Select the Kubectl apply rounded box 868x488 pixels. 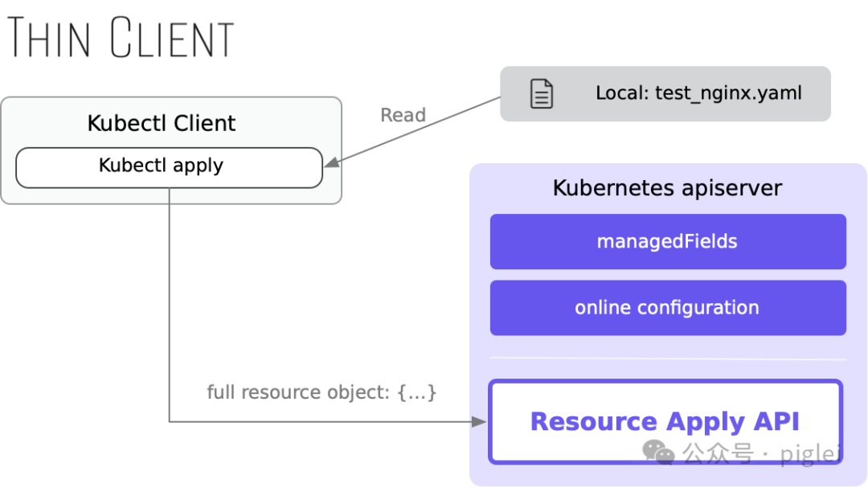pos(170,167)
